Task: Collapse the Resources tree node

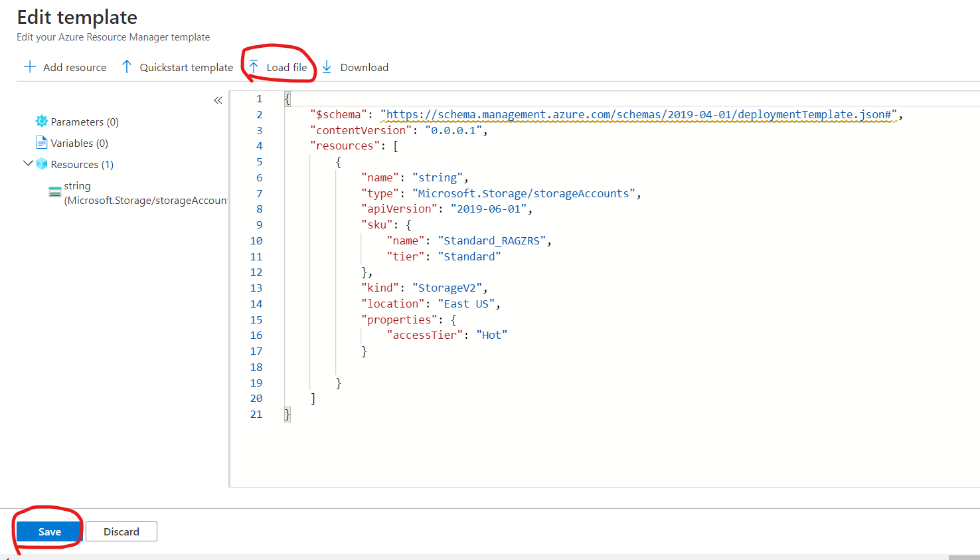Action: [x=28, y=163]
